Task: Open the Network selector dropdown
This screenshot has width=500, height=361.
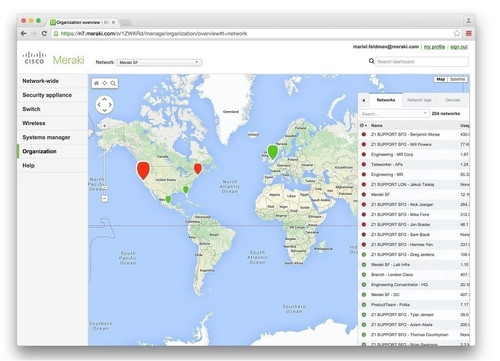Action: click(x=159, y=62)
